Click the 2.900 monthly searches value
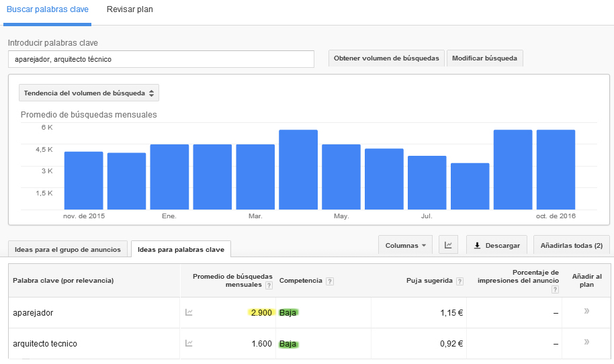The image size is (614, 364). pyautogui.click(x=261, y=313)
